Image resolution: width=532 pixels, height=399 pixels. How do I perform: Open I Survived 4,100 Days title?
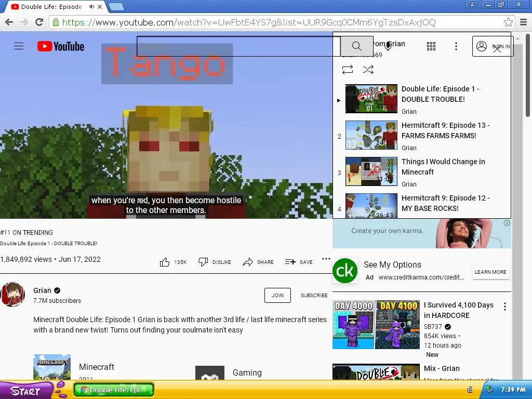coord(458,310)
